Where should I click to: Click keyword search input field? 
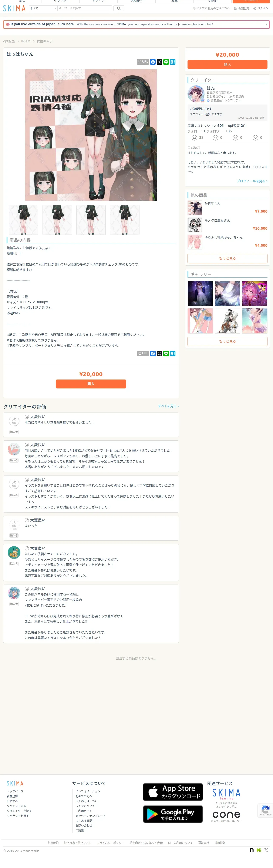coord(85,9)
